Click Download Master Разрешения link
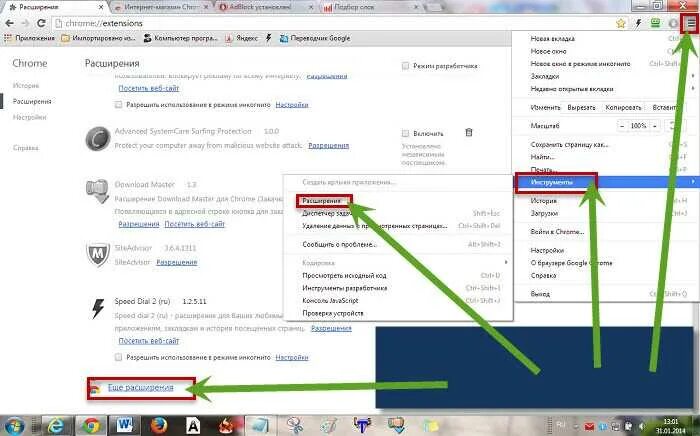 139,224
